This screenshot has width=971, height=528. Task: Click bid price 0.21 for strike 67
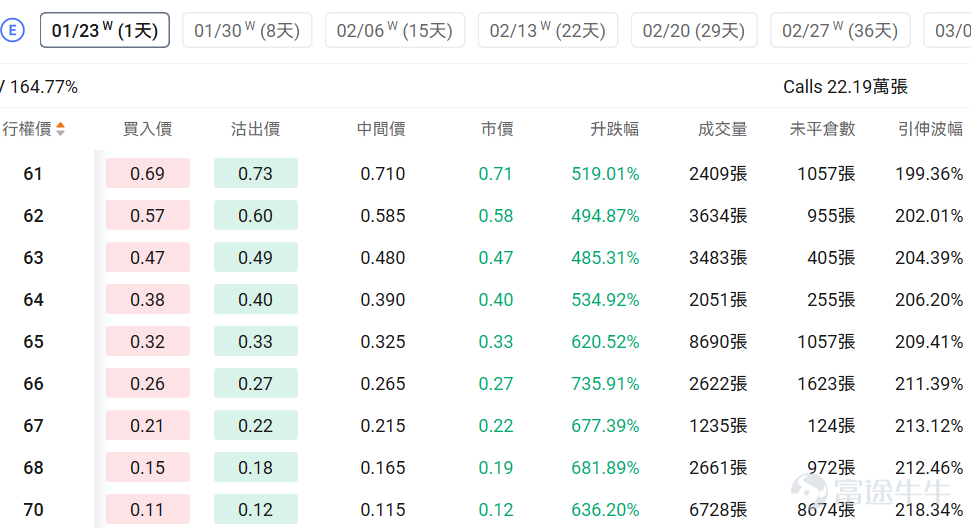tap(147, 426)
